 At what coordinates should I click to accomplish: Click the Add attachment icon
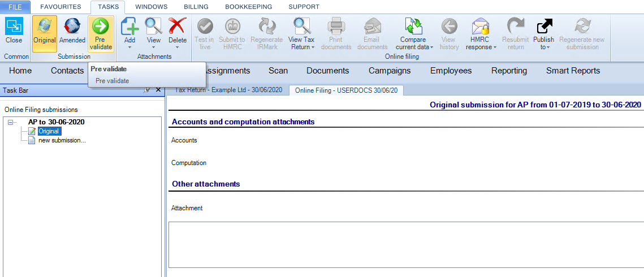coord(130,27)
